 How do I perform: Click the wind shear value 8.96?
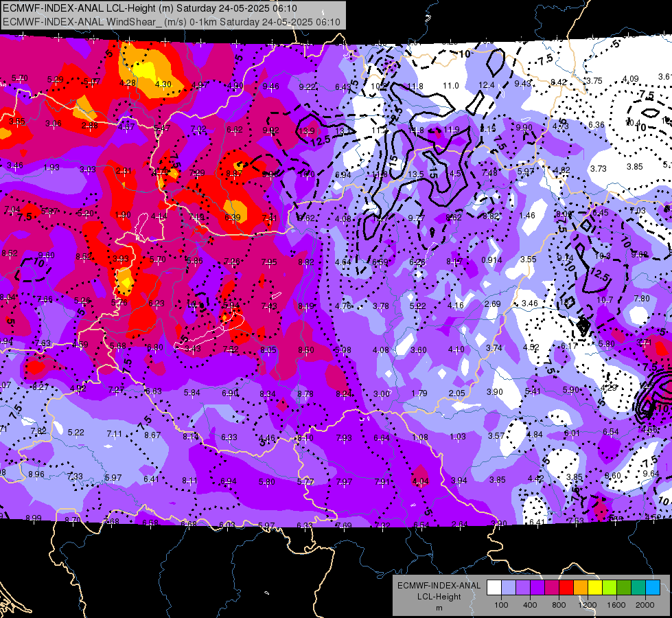click(x=36, y=474)
